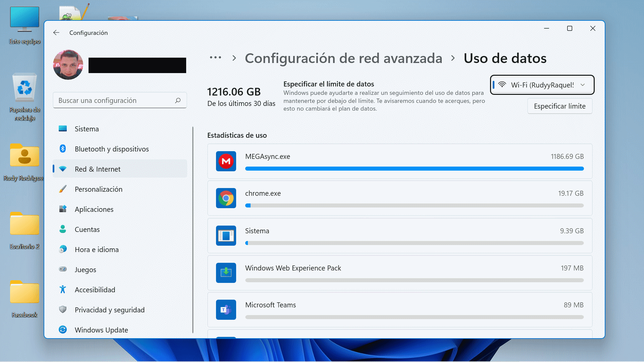Click the 1216.06 GB total usage text
The width and height of the screenshot is (644, 362).
(x=234, y=92)
